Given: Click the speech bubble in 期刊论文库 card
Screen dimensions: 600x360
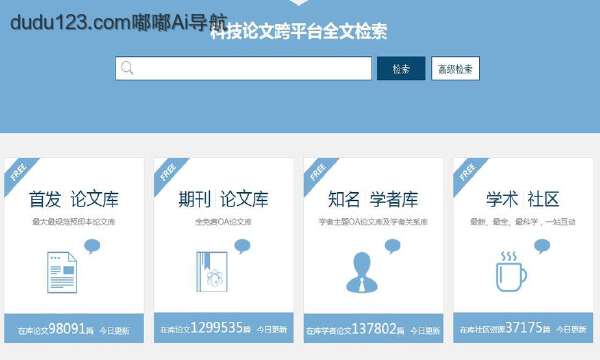Looking at the screenshot, I should click(242, 246).
